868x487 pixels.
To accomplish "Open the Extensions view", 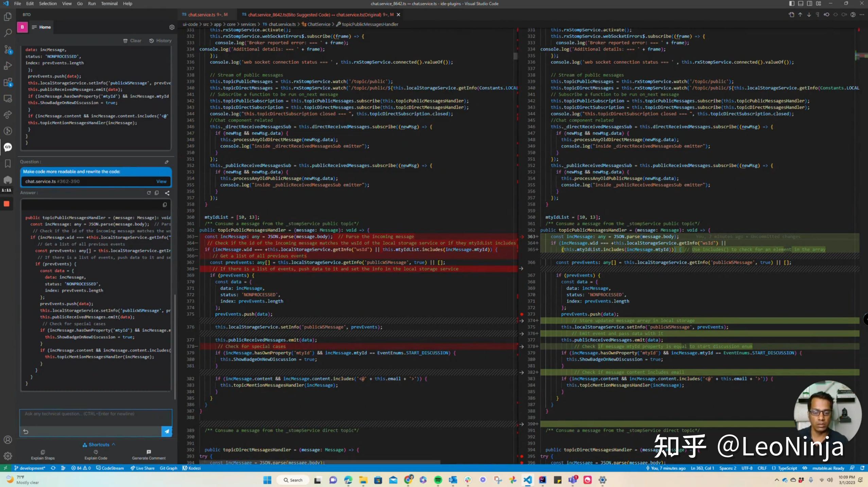I will [x=7, y=82].
